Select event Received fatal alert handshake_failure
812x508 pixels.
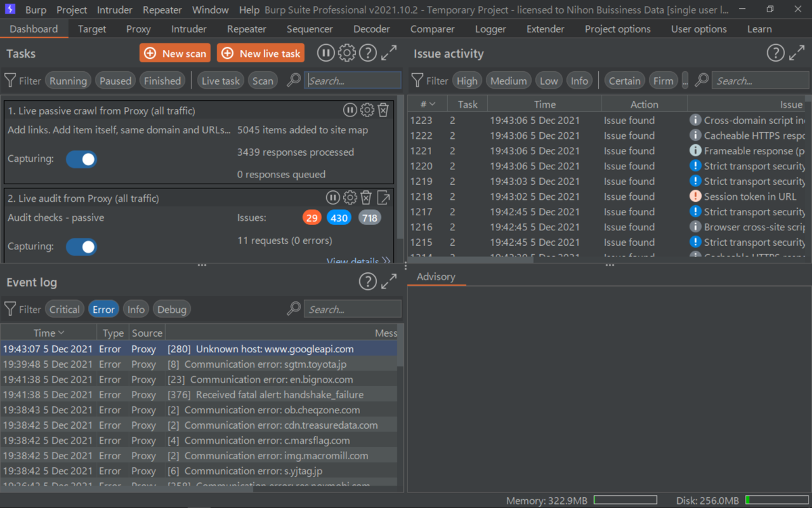[x=199, y=394]
